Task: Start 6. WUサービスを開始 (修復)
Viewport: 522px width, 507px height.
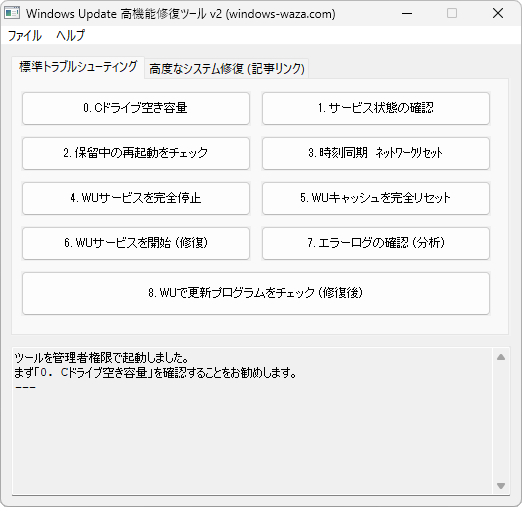Action: [x=136, y=243]
